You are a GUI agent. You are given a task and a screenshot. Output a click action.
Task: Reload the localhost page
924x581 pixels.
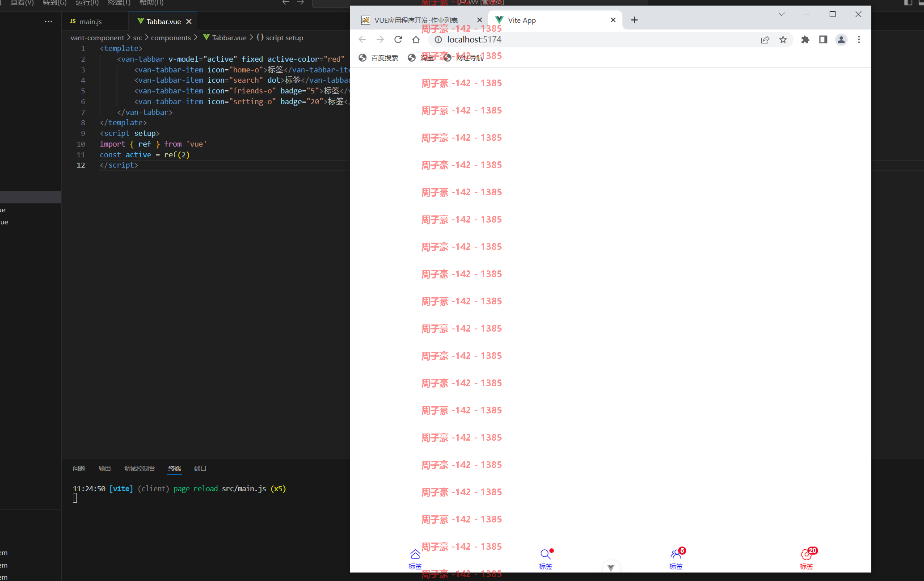pos(398,39)
